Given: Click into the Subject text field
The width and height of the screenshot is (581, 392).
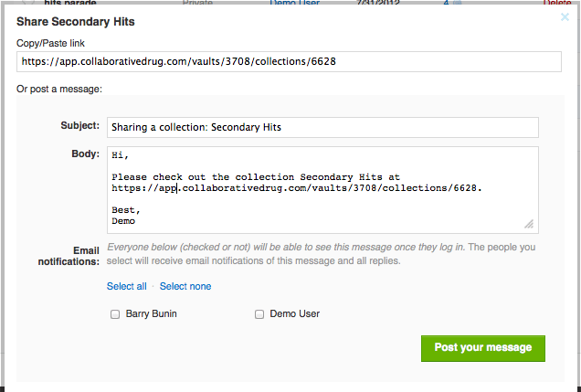Looking at the screenshot, I should point(322,127).
